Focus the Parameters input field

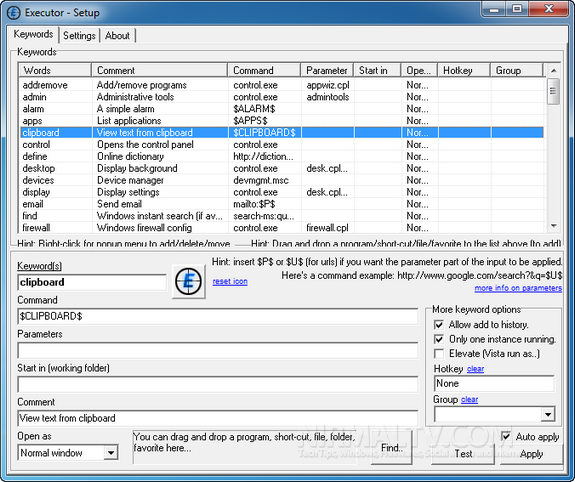(217, 351)
